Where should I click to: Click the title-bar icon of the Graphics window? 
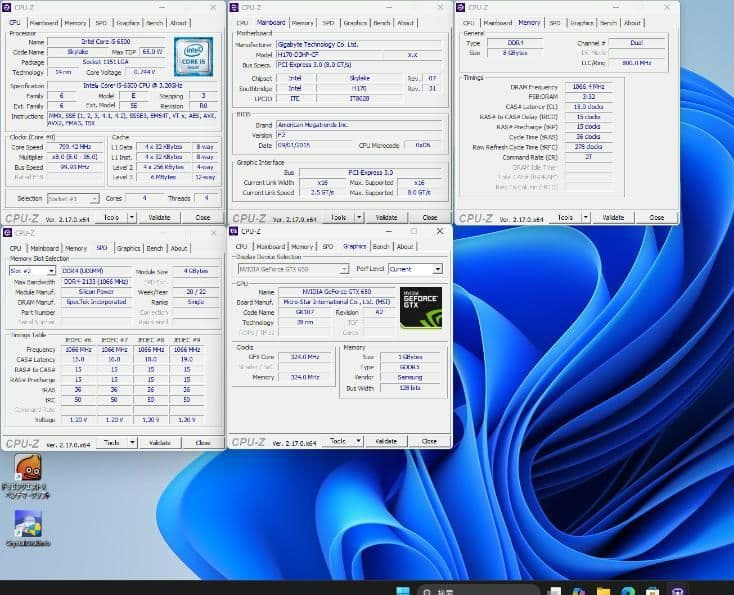(x=234, y=231)
